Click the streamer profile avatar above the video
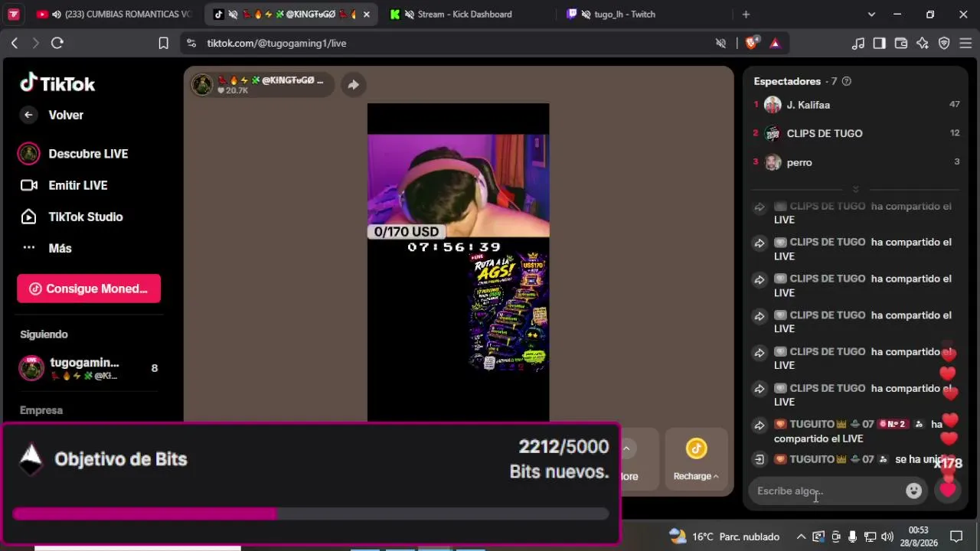Image resolution: width=980 pixels, height=551 pixels. pyautogui.click(x=202, y=84)
